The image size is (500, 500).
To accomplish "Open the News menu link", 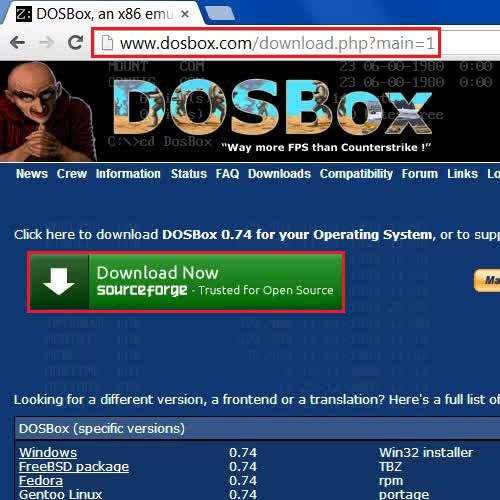I will click(32, 174).
